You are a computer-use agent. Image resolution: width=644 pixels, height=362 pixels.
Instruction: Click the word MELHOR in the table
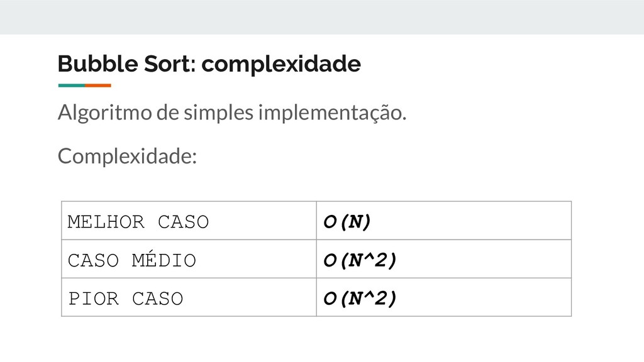[x=106, y=222]
